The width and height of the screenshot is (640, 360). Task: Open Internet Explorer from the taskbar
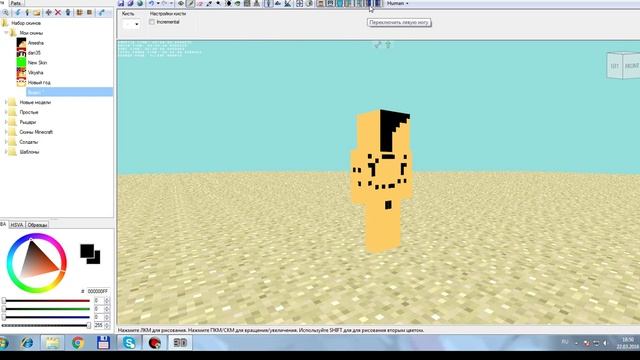(27, 342)
